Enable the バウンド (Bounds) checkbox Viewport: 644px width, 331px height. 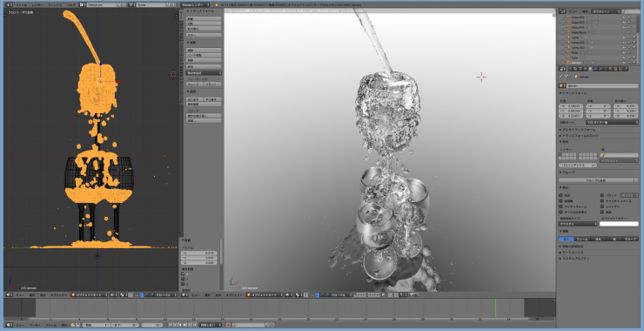602,196
